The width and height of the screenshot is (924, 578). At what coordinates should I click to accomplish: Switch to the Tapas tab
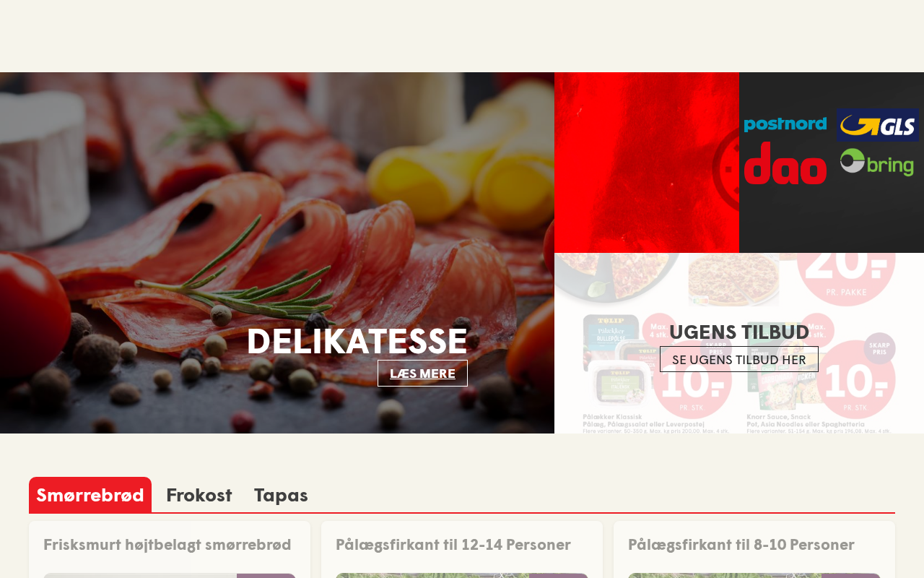[281, 495]
